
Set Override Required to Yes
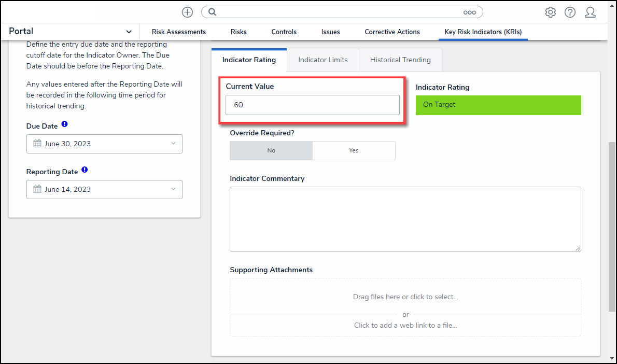click(x=354, y=150)
